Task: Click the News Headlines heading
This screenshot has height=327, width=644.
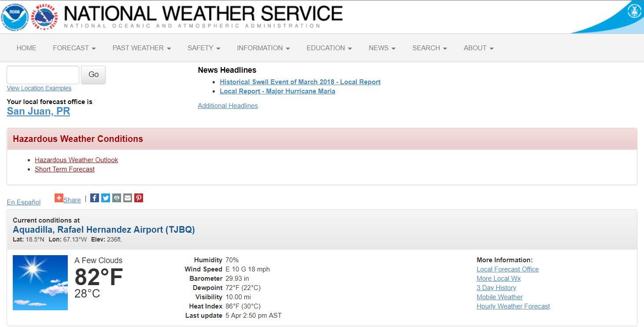Action: click(227, 70)
